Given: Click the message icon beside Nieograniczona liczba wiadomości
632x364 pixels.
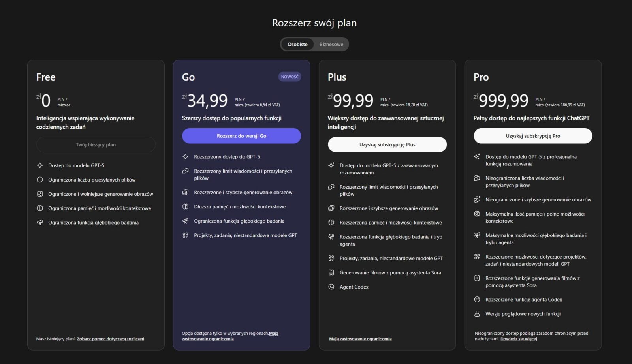Looking at the screenshot, I should coord(477,178).
